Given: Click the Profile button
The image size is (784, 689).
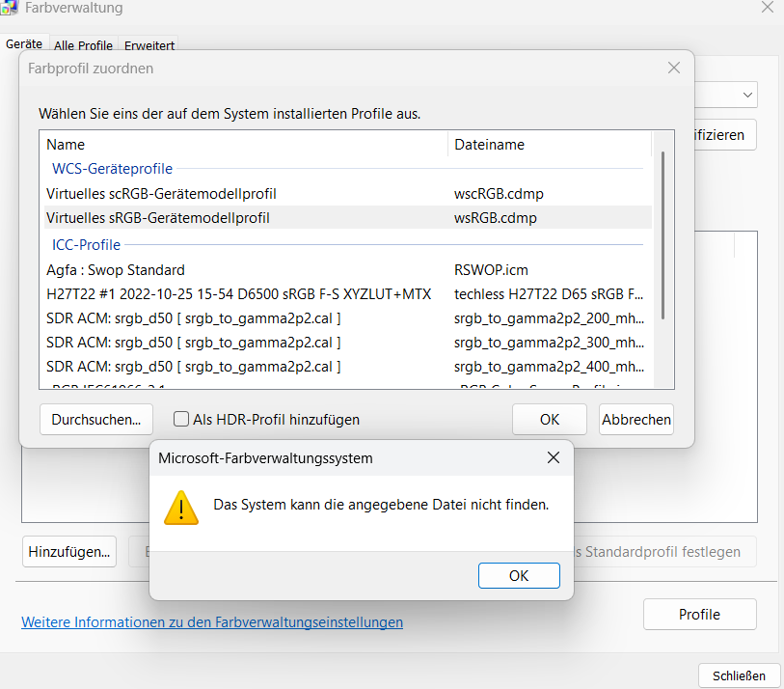Looking at the screenshot, I should tap(699, 615).
